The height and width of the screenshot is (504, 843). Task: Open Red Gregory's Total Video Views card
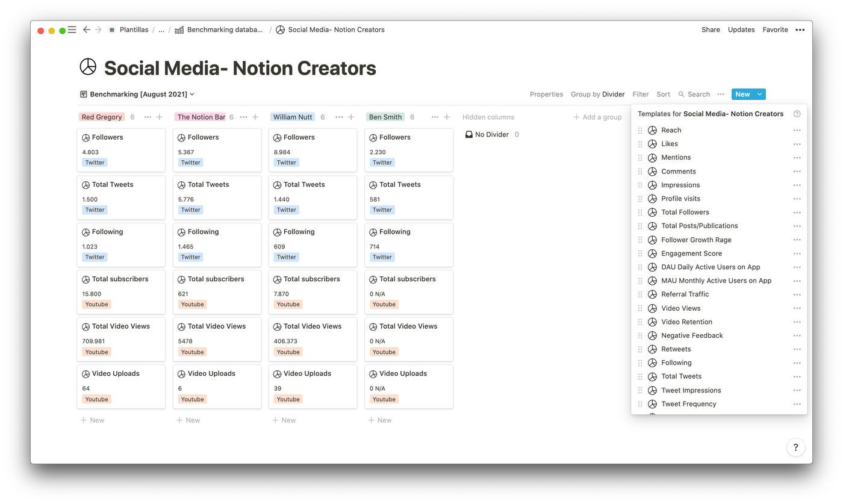[x=121, y=339]
